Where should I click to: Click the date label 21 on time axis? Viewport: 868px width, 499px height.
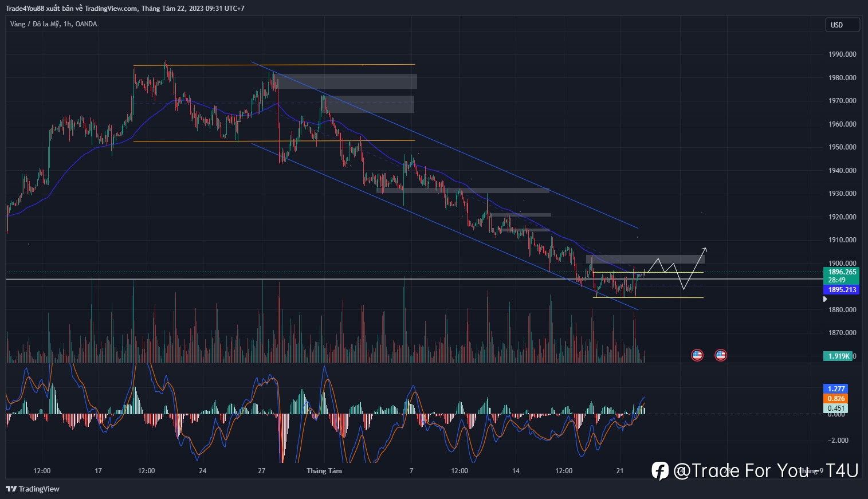coord(620,471)
